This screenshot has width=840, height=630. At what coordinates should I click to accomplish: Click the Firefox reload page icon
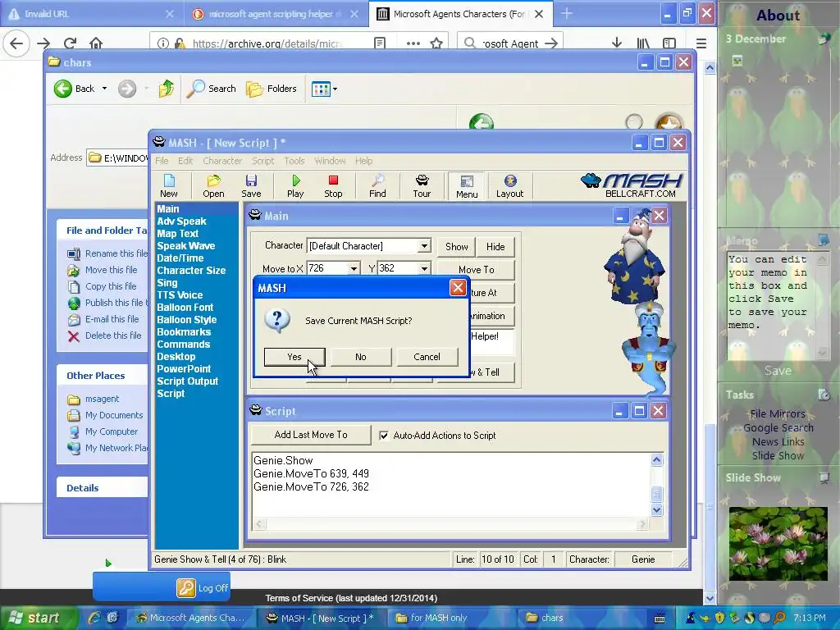(x=70, y=43)
